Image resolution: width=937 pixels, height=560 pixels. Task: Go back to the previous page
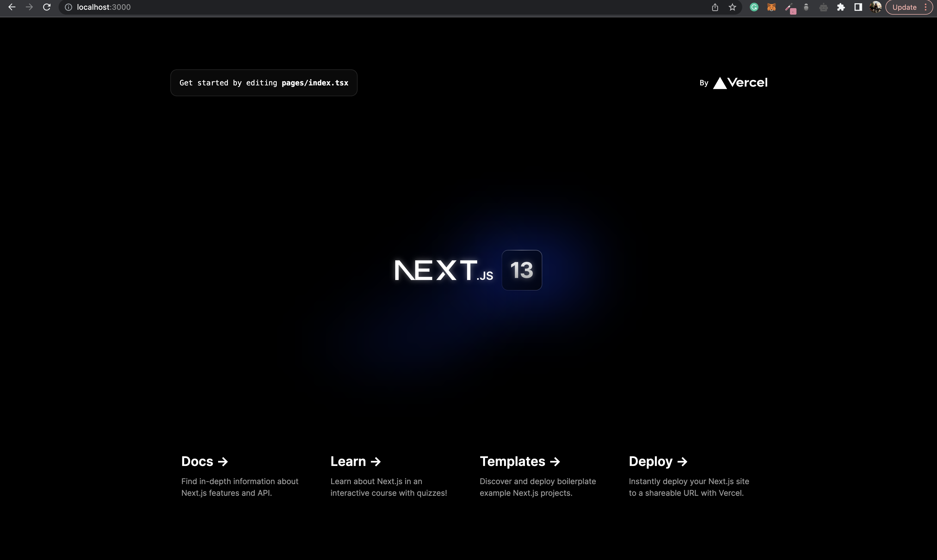pos(12,7)
